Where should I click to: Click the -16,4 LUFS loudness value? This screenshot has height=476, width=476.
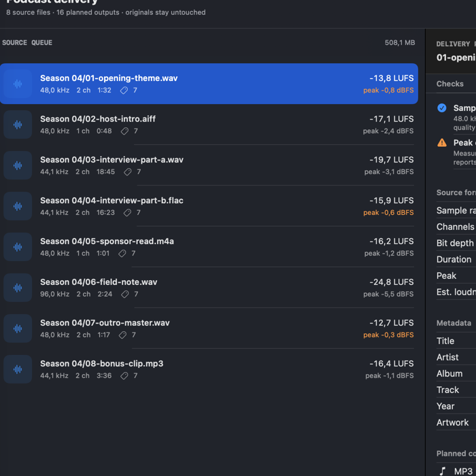pos(391,363)
